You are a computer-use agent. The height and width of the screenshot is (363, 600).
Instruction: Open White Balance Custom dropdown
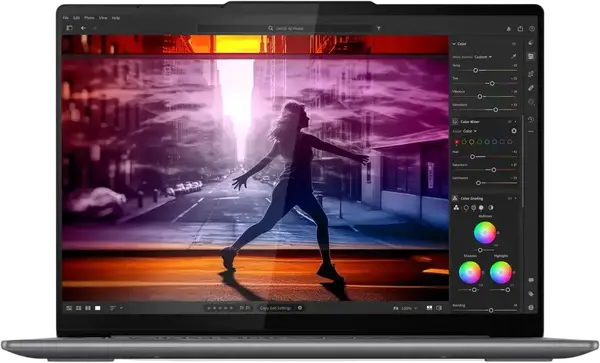coord(483,57)
